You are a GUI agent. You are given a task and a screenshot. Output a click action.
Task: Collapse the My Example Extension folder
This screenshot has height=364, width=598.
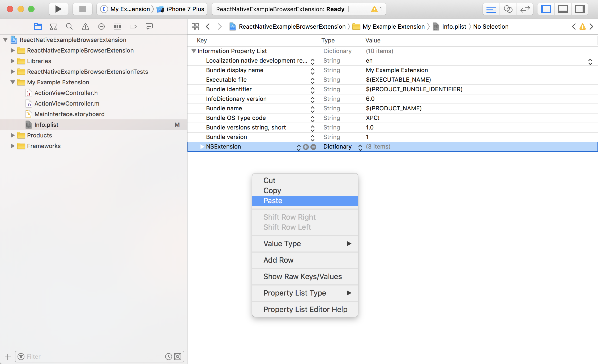12,82
